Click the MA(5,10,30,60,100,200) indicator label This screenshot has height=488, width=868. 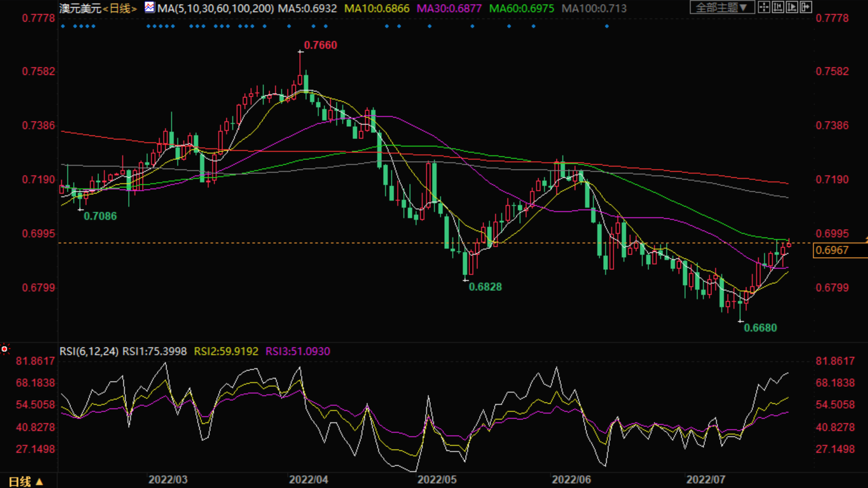[215, 9]
